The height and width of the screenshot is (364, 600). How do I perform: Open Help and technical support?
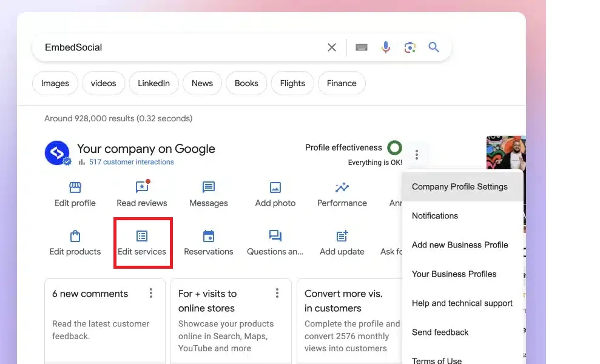[463, 303]
